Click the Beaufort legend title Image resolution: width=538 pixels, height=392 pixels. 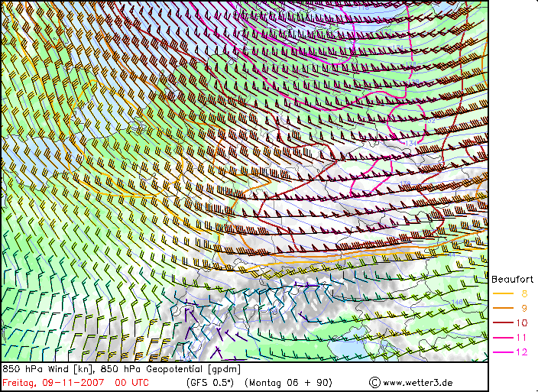pos(512,279)
